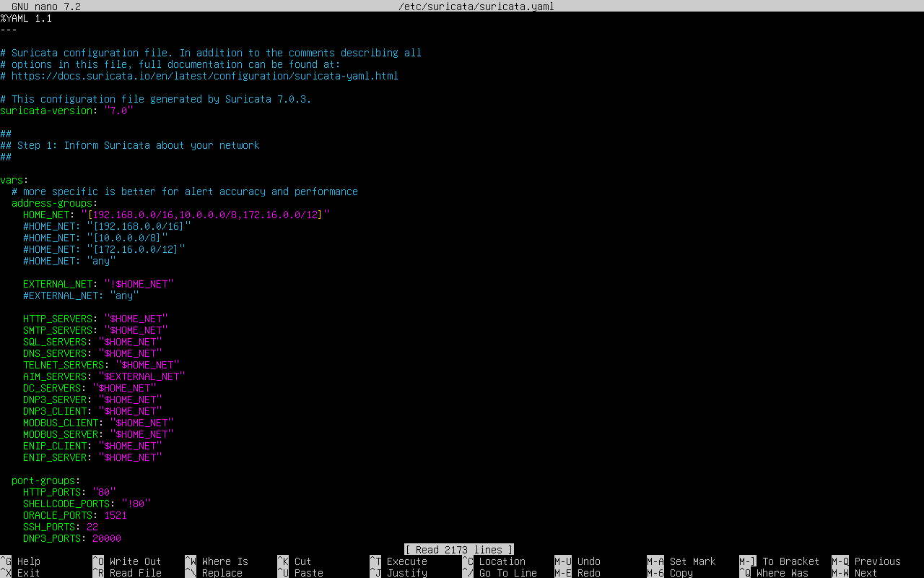Viewport: 924px width, 578px height.
Task: Click the ENIP_SERVER line
Action: pos(92,457)
